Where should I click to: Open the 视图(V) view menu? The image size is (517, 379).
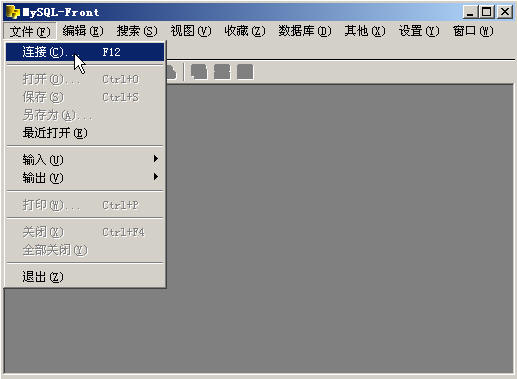(191, 31)
